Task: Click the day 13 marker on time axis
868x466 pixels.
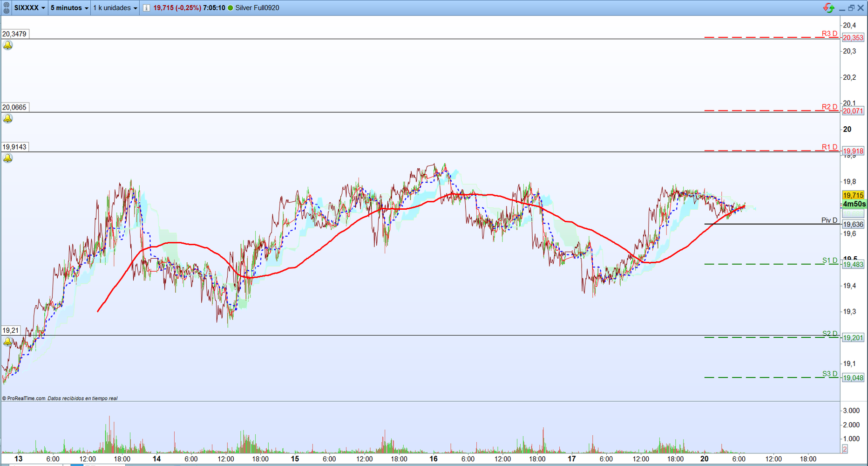Action: pyautogui.click(x=18, y=459)
